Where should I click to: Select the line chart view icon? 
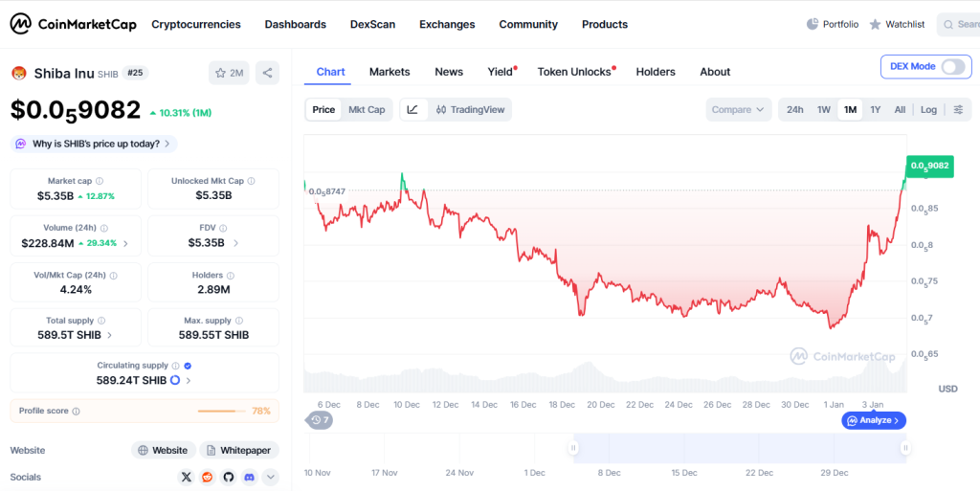coord(412,110)
